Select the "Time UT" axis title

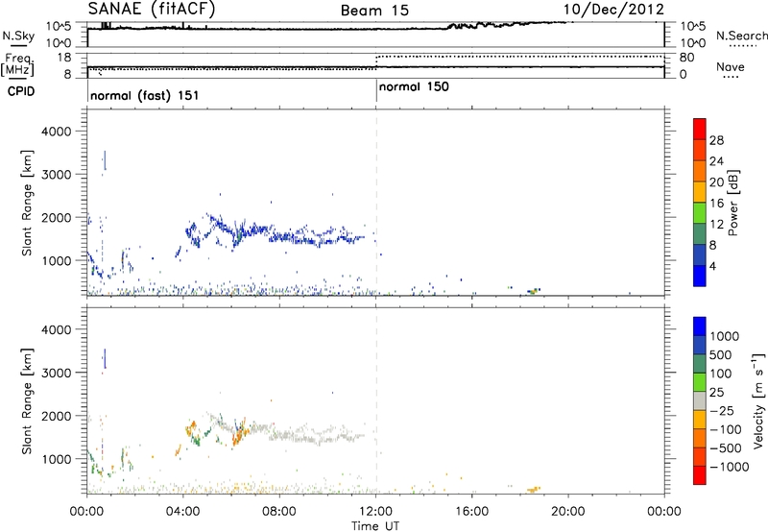coord(375,526)
